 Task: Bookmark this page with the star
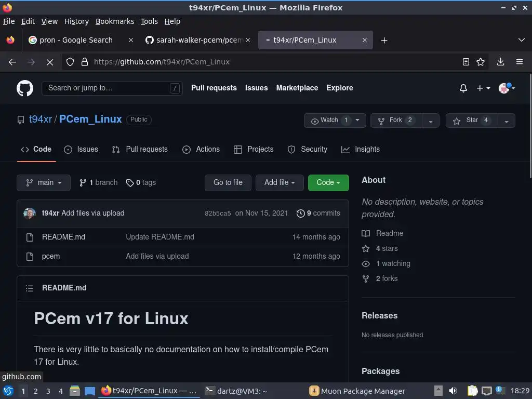pyautogui.click(x=481, y=62)
